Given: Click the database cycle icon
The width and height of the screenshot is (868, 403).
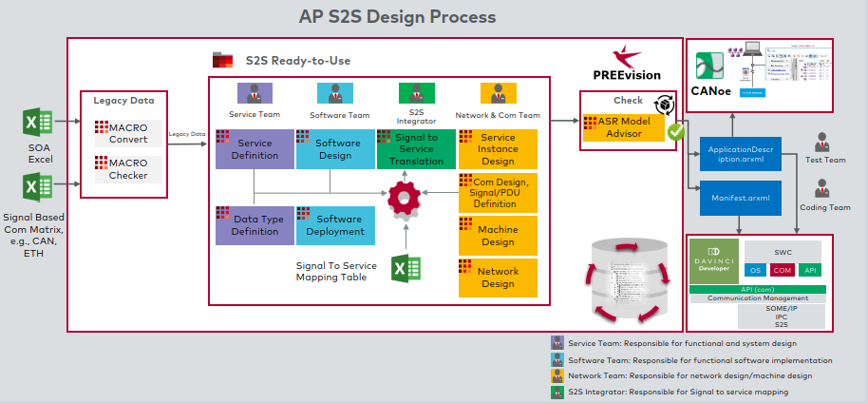Looking at the screenshot, I should [629, 280].
